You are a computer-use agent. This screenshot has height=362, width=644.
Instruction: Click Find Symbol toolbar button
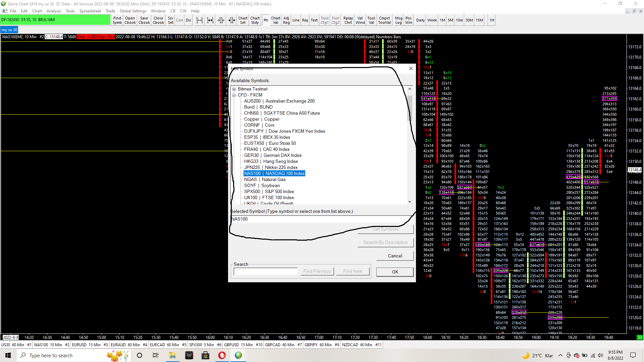tap(117, 20)
